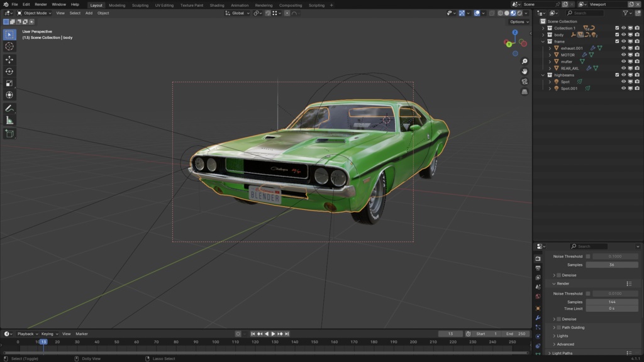Uncheck the frame collection checkbox

tap(617, 41)
